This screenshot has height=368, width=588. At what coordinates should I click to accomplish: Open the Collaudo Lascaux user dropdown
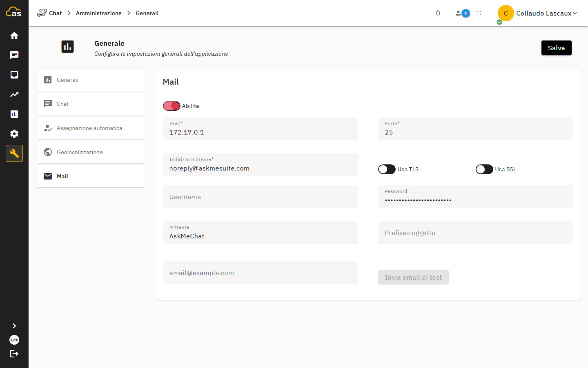click(x=546, y=13)
